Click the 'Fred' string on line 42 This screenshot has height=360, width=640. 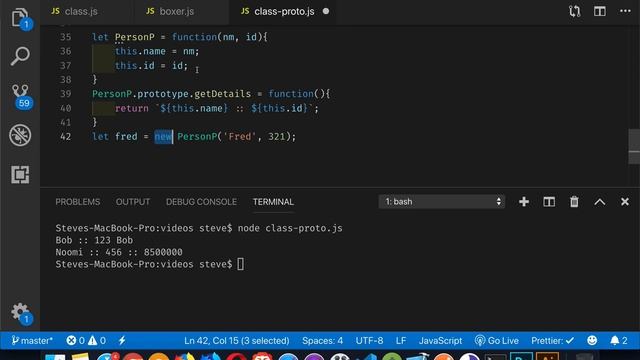pos(240,137)
